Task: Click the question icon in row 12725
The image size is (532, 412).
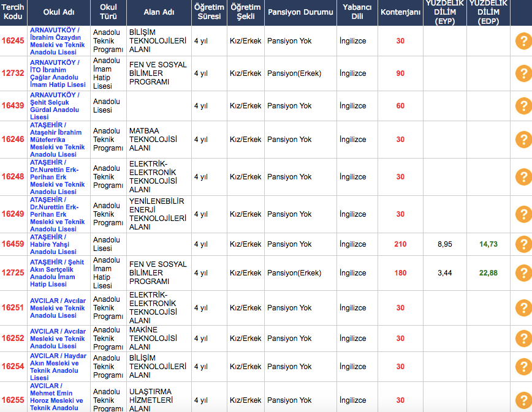Action: (523, 273)
